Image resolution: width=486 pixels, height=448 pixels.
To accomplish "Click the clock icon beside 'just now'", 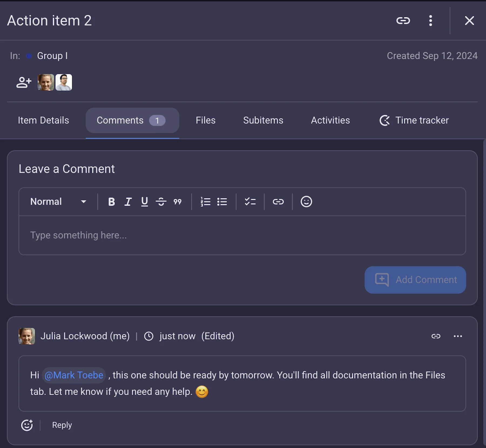I will click(148, 336).
